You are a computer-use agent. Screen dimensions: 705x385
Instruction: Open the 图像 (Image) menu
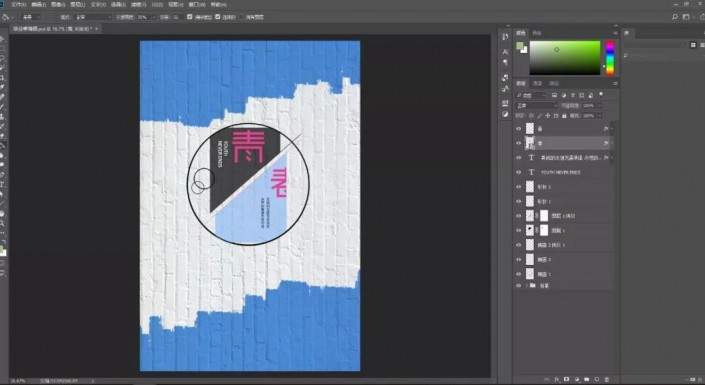pyautogui.click(x=58, y=4)
